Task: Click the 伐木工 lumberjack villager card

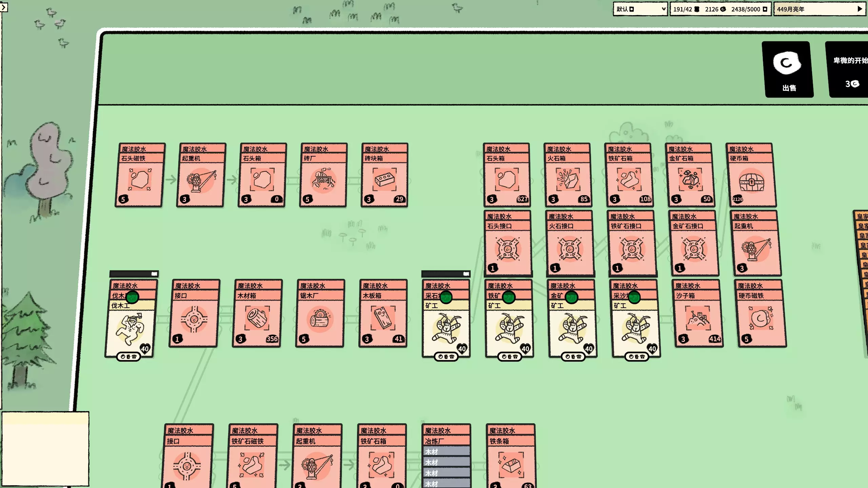Action: point(130,327)
